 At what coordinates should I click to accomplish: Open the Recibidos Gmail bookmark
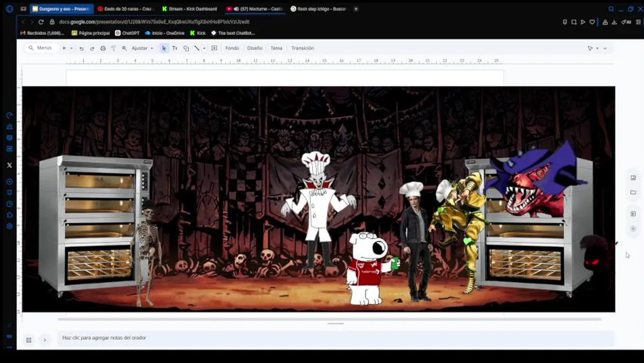[x=42, y=33]
